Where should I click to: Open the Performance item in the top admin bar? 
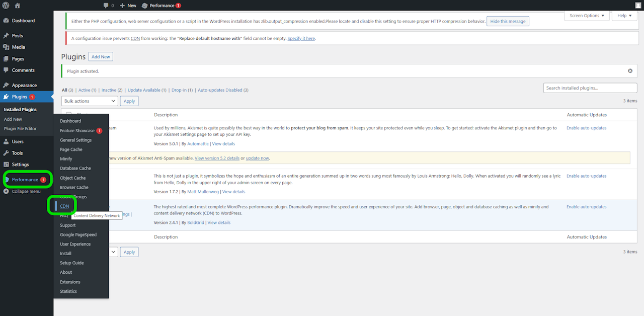[162, 6]
